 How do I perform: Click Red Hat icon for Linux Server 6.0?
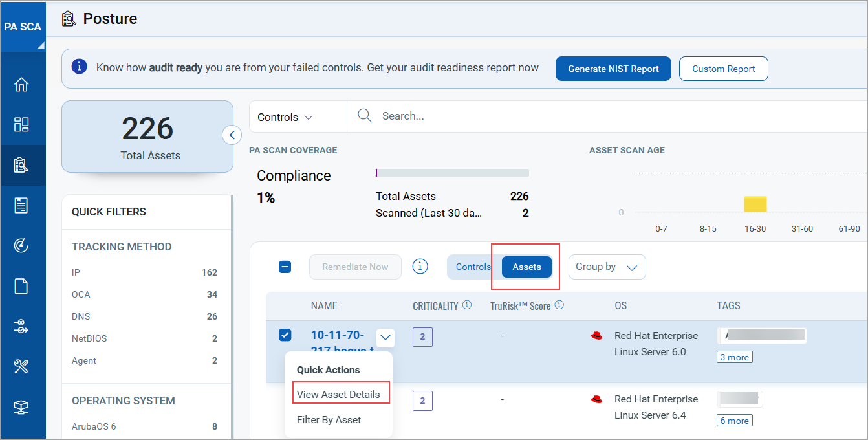(596, 335)
